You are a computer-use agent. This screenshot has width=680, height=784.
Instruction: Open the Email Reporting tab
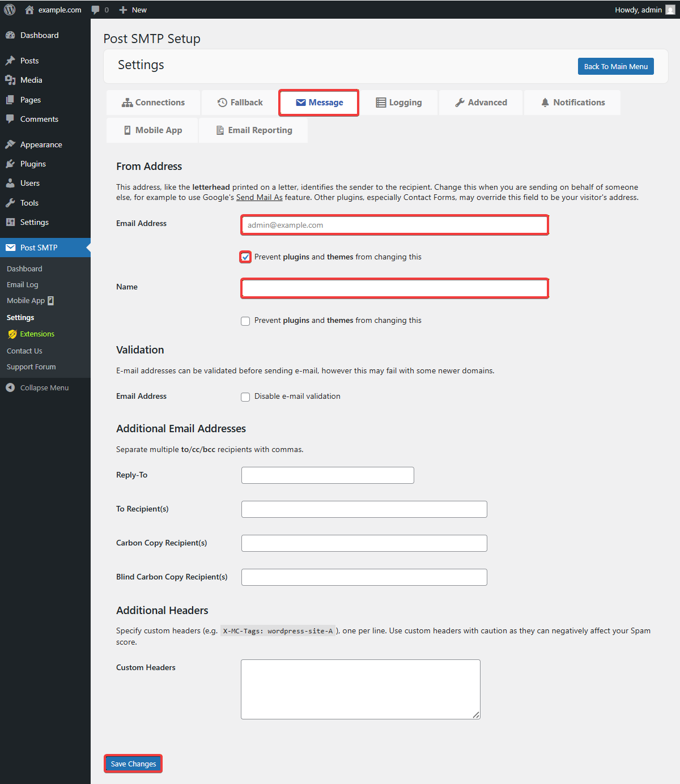(254, 130)
